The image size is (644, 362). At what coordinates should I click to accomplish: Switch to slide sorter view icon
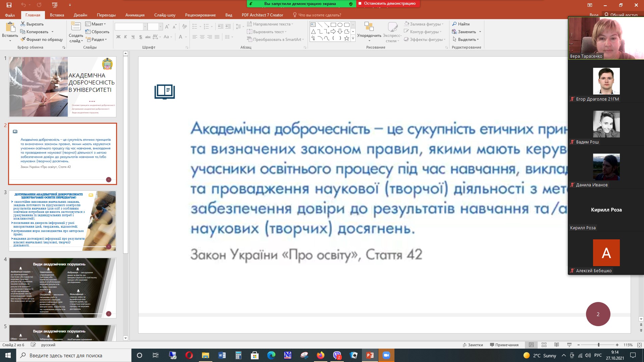click(x=544, y=345)
